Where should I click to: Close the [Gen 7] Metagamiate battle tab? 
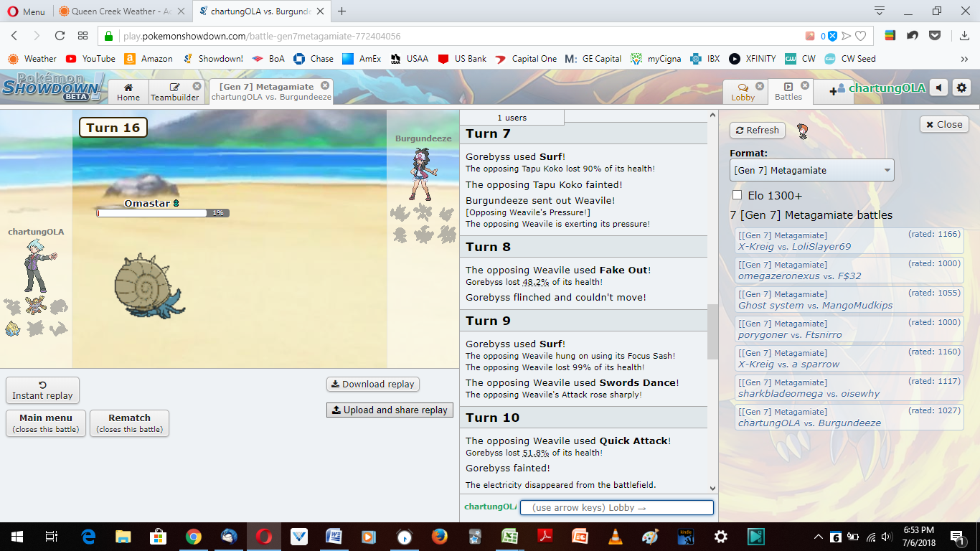click(325, 85)
